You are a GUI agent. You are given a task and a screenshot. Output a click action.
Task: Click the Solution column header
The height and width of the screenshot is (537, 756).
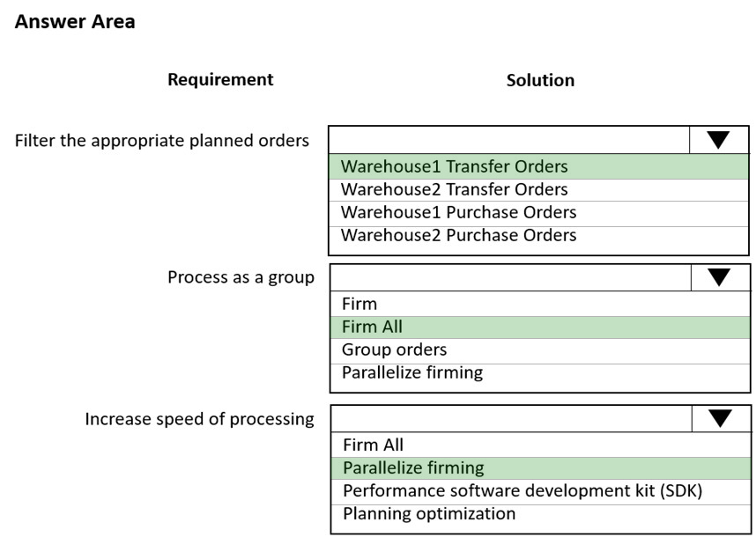click(540, 80)
